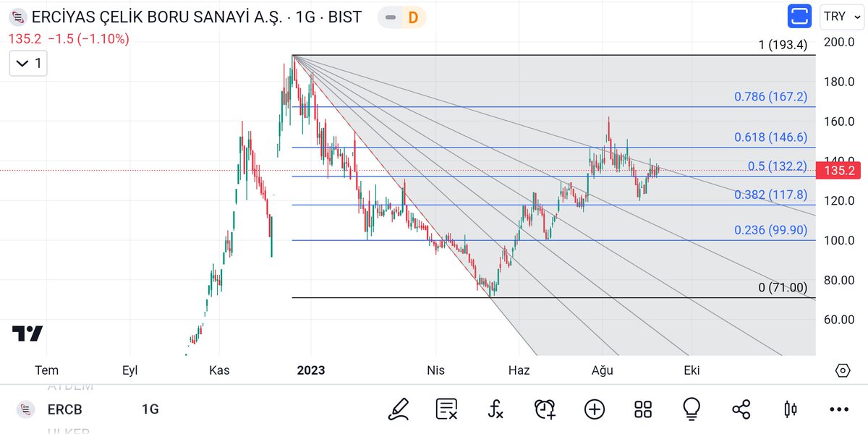Open the indicators fx icon
Image resolution: width=868 pixels, height=434 pixels.
[495, 409]
